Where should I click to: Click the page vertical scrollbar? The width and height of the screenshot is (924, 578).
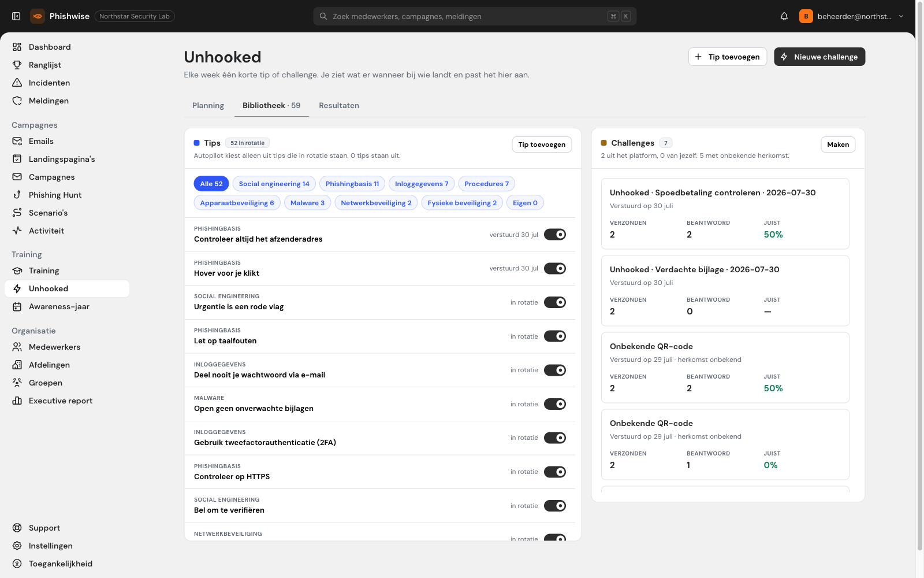(920, 277)
